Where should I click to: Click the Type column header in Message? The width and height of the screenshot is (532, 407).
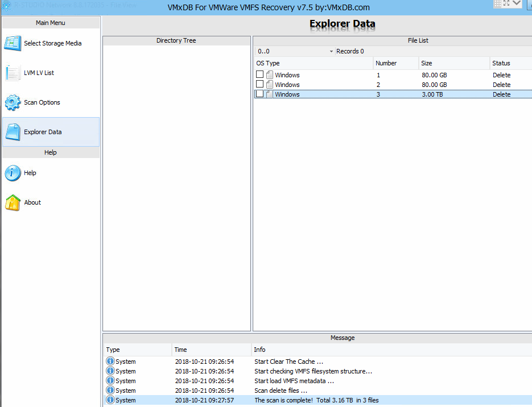138,350
